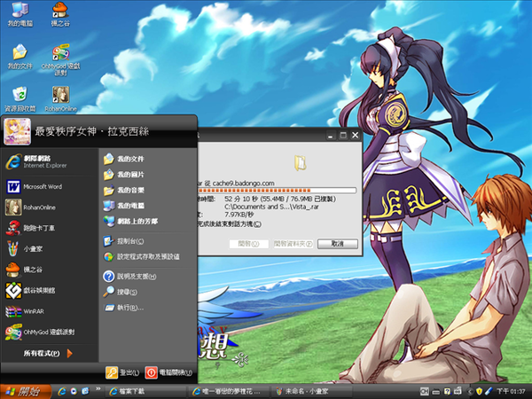Screen dimensions: 532x399
Task: Click 搜尋(S) in the Start menu
Action: tap(121, 292)
